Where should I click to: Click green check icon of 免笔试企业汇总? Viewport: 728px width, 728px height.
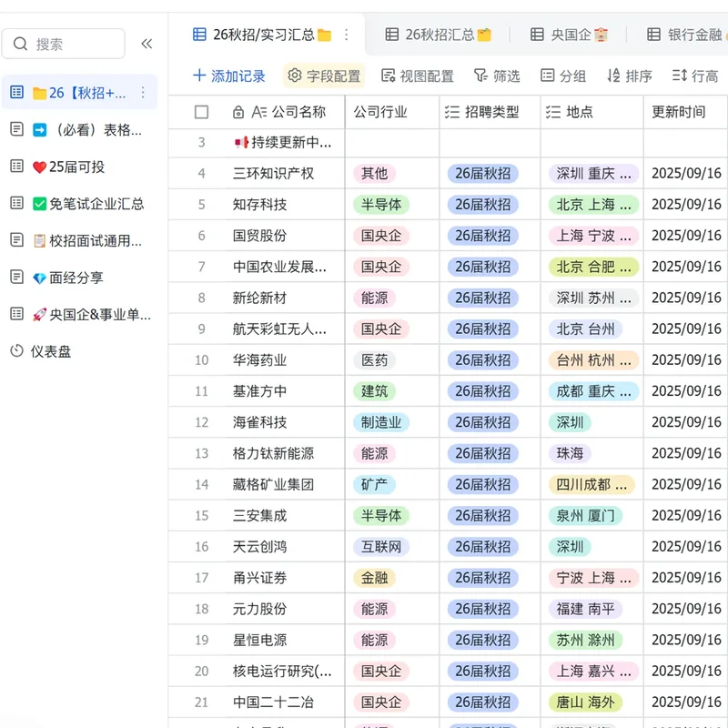[39, 203]
